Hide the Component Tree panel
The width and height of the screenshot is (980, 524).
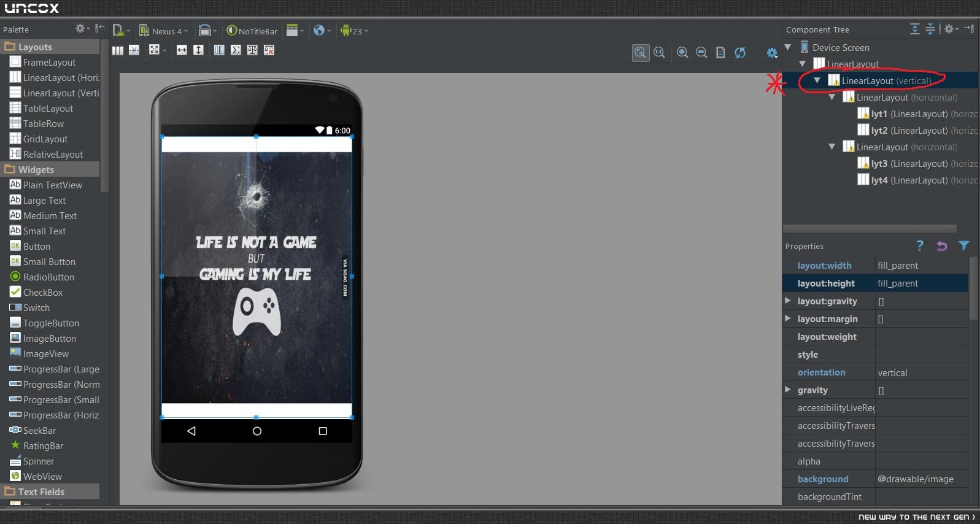(970, 29)
